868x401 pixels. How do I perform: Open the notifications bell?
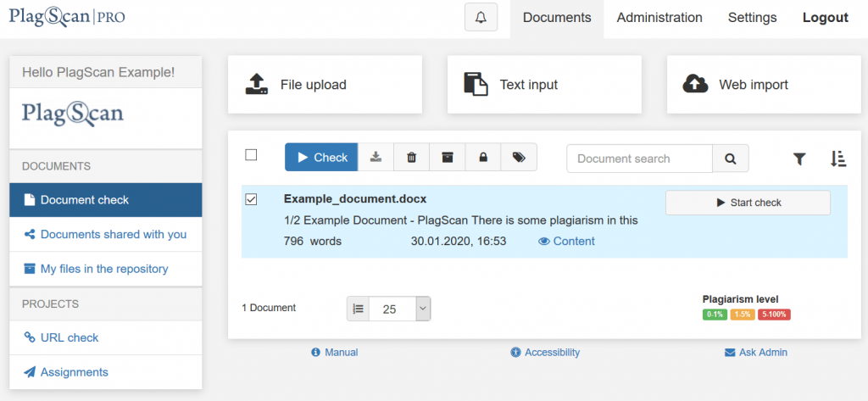tap(481, 17)
